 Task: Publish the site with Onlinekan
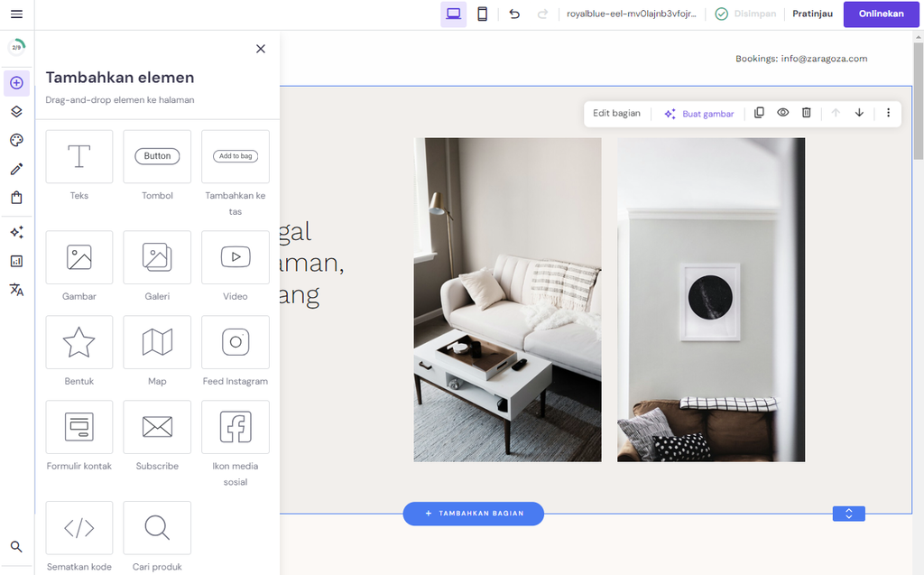coord(881,14)
